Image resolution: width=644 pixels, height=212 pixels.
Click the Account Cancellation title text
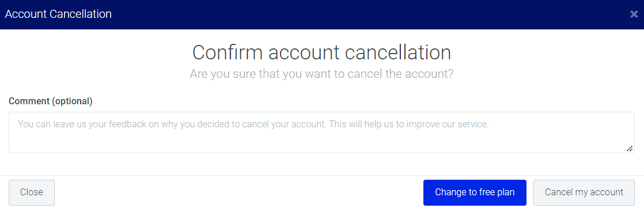click(58, 14)
